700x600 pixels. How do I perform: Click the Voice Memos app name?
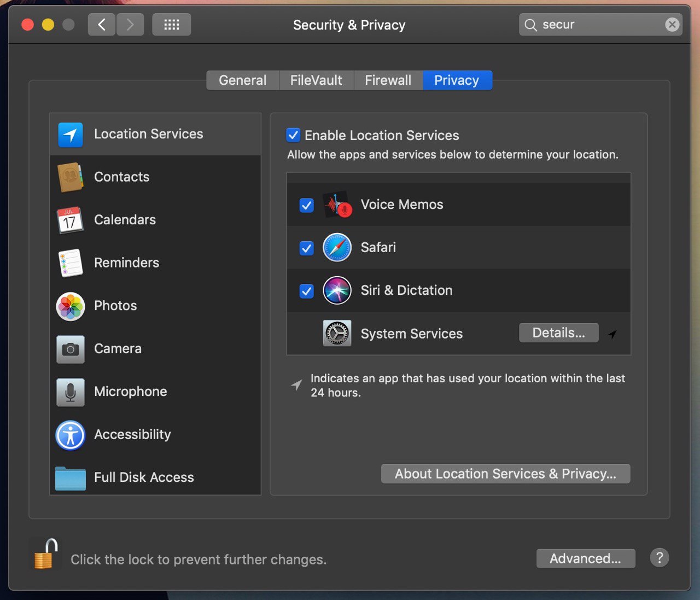[x=402, y=205]
